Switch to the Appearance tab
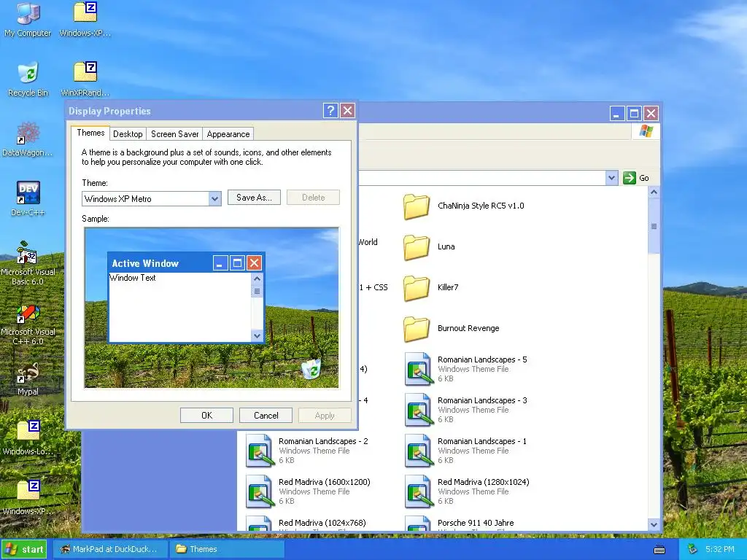This screenshot has width=747, height=560. [x=228, y=134]
